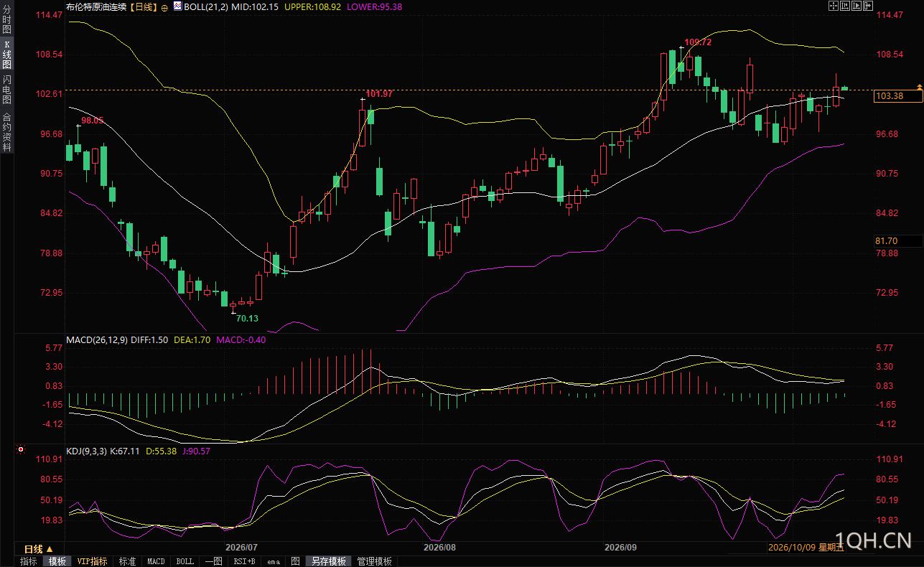
Task: Switch to the 一图 layout template
Action: coord(213,561)
